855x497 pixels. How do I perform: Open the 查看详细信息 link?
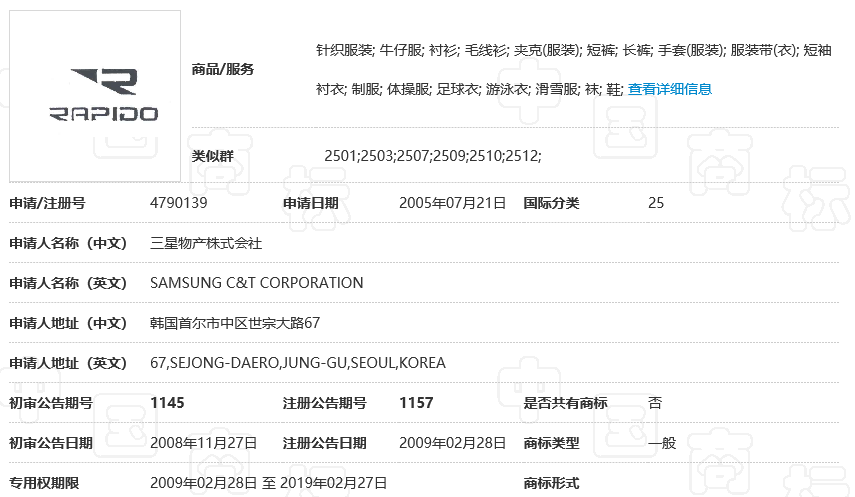[669, 89]
